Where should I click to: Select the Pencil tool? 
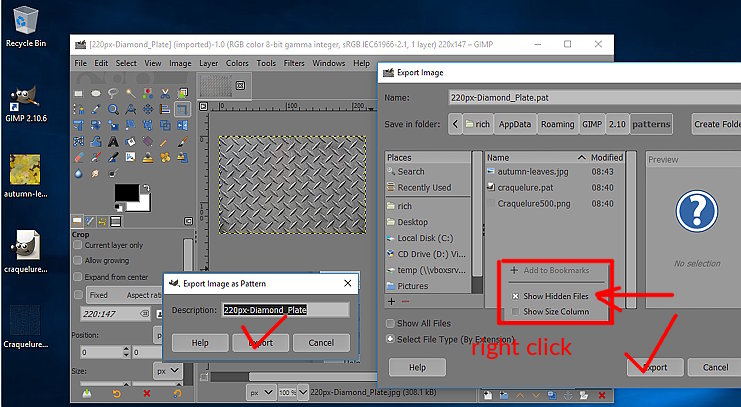(x=165, y=141)
